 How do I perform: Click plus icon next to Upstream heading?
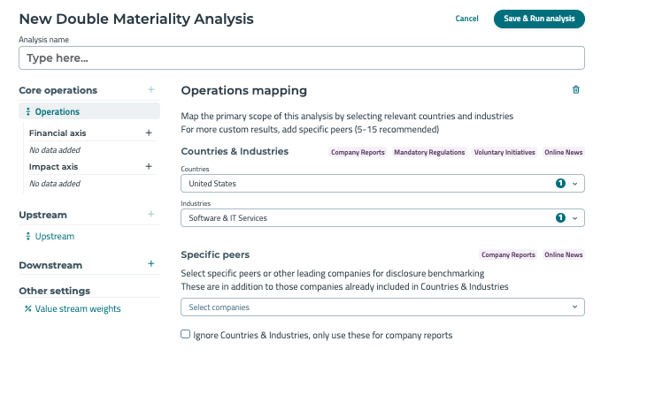(151, 215)
